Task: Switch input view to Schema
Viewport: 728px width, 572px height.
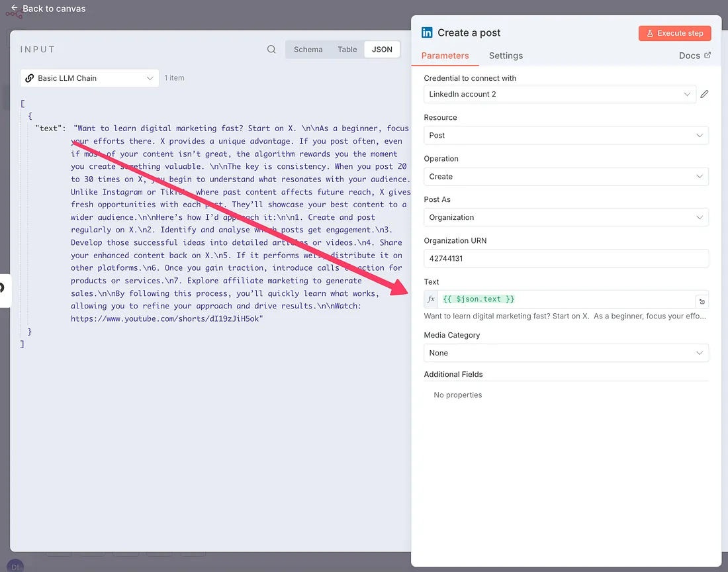Action: [308, 50]
